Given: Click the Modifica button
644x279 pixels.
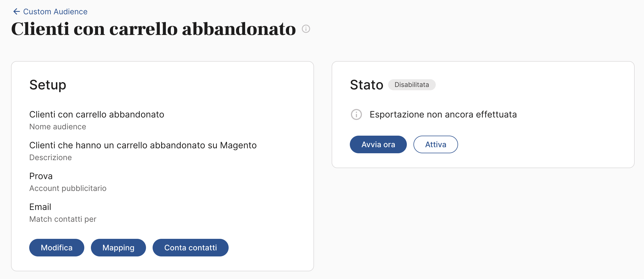Looking at the screenshot, I should 57,248.
